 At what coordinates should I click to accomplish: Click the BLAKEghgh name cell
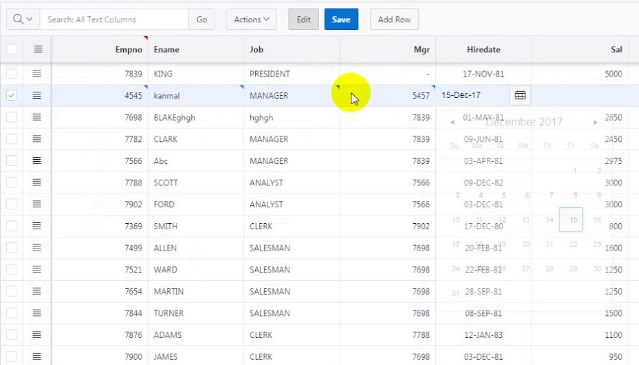click(196, 117)
